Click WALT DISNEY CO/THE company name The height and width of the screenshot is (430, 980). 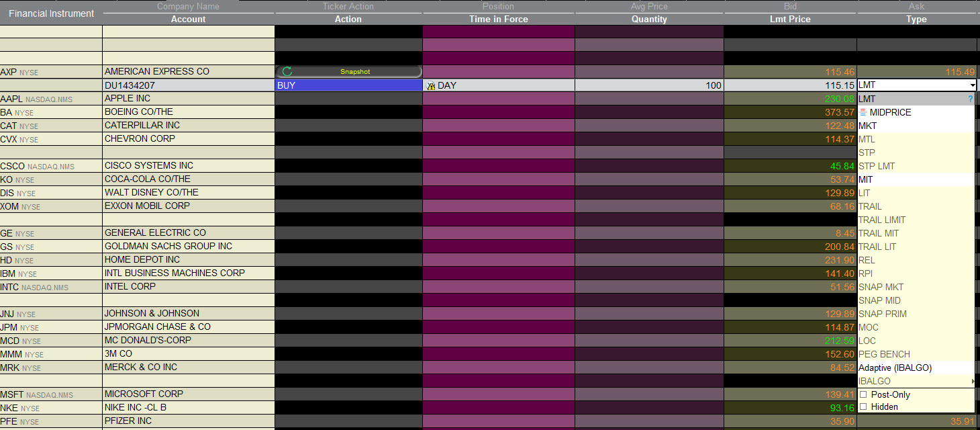click(152, 192)
